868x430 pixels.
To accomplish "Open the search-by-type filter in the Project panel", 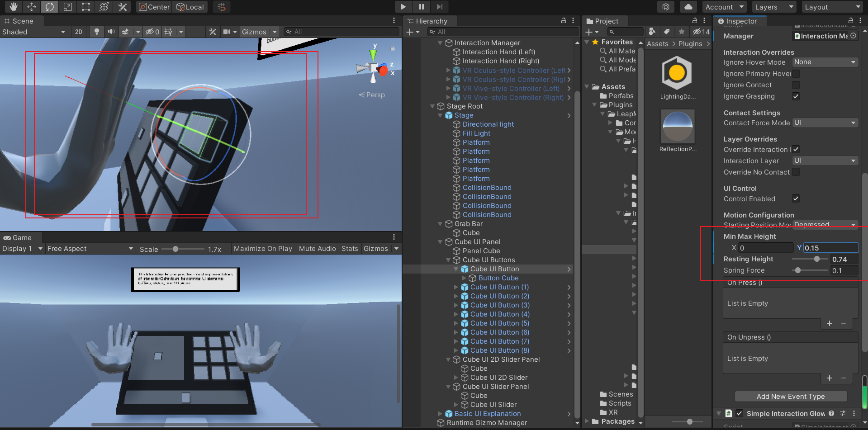I will tap(652, 32).
